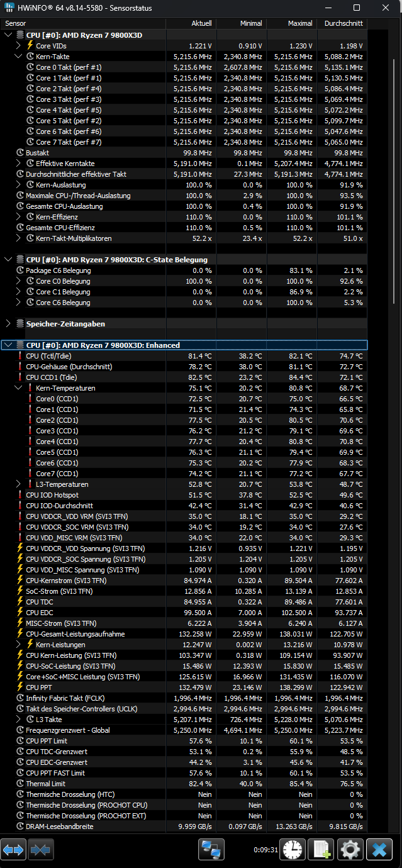Maximize the HWiNFO Sensorstatus window
Screen dimensions: 402x868
(x=357, y=8)
